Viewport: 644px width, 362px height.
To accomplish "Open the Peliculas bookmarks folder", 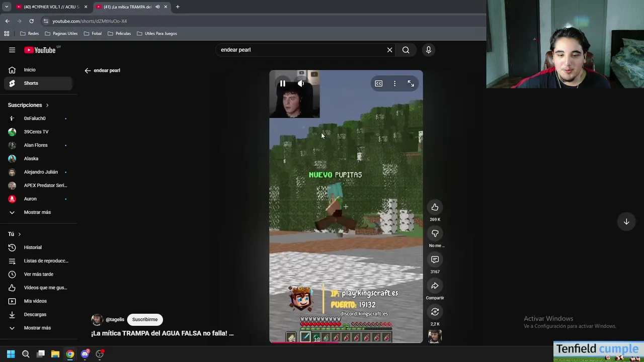I will tap(119, 34).
